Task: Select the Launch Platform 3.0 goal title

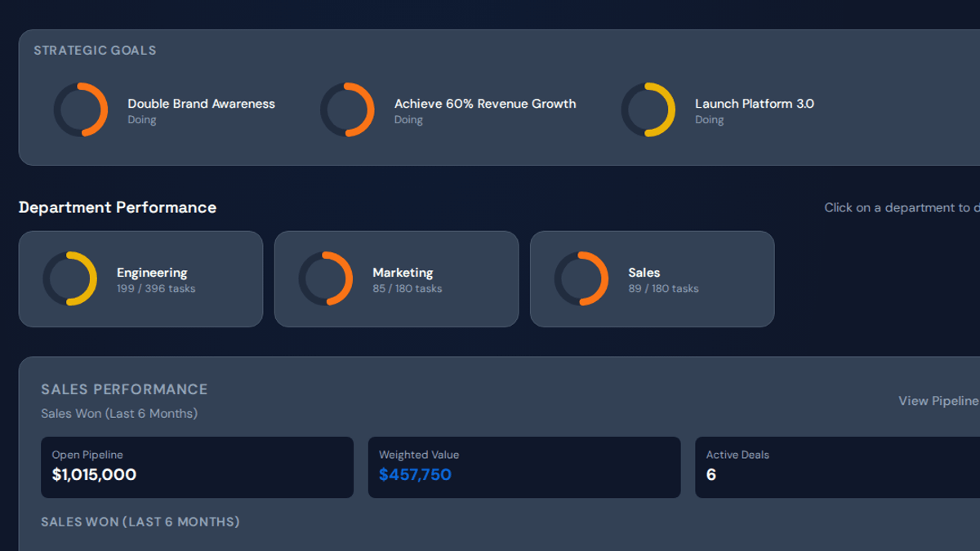Action: (755, 104)
